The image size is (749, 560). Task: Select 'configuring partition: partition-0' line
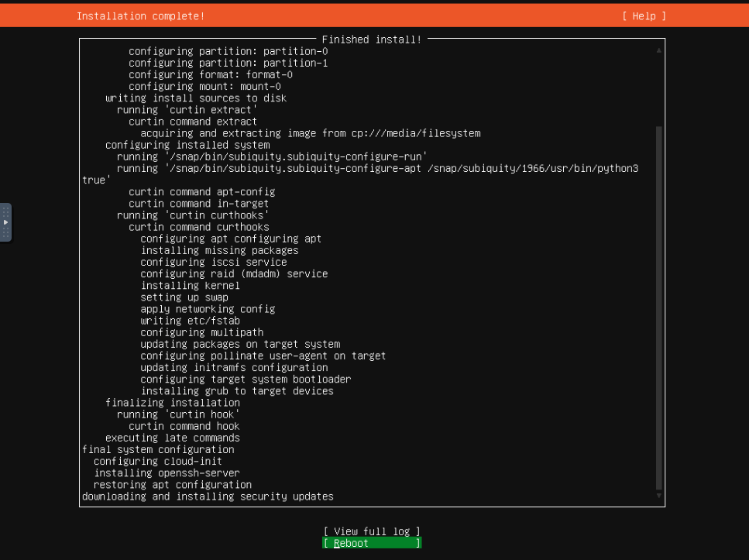coord(228,51)
